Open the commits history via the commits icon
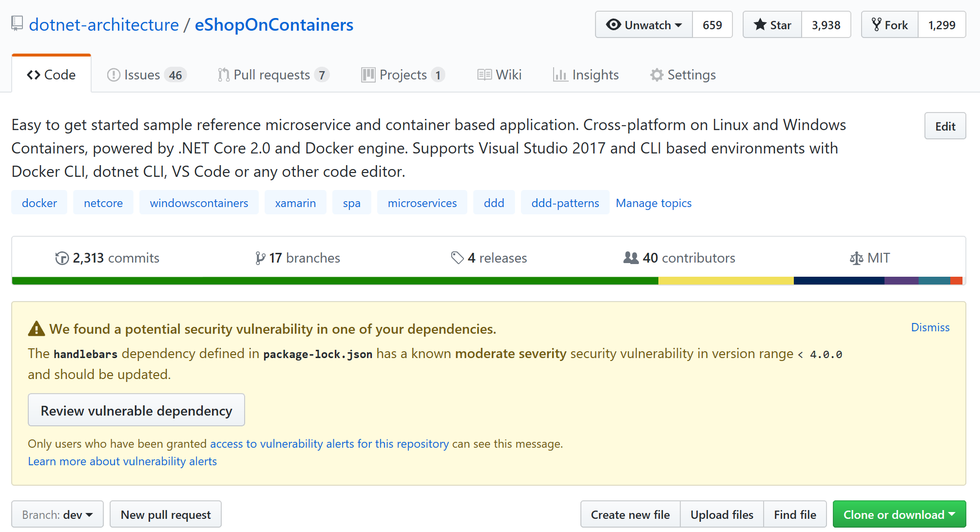The height and width of the screenshot is (532, 980). [x=62, y=258]
